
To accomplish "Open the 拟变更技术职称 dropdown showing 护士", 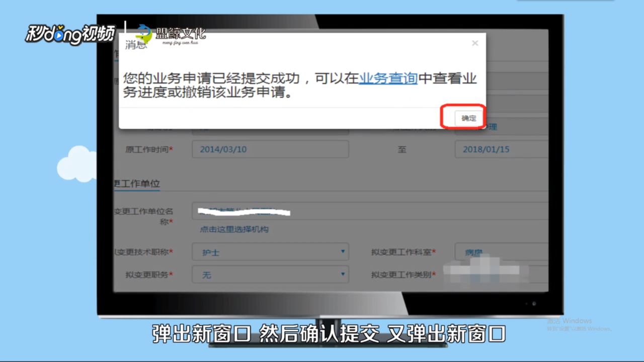I will pos(270,252).
